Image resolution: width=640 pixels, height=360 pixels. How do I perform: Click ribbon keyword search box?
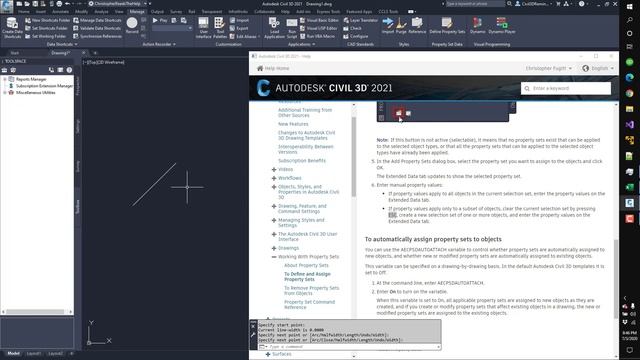pyautogui.click(x=475, y=4)
